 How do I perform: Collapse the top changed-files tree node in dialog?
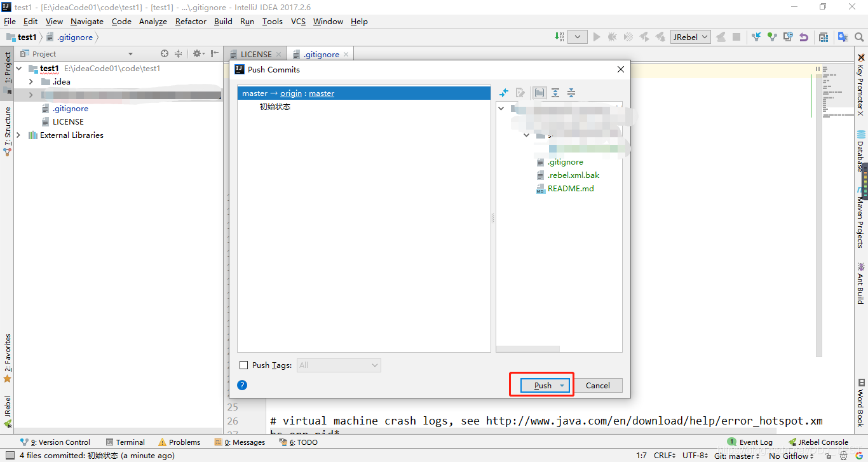pos(501,109)
